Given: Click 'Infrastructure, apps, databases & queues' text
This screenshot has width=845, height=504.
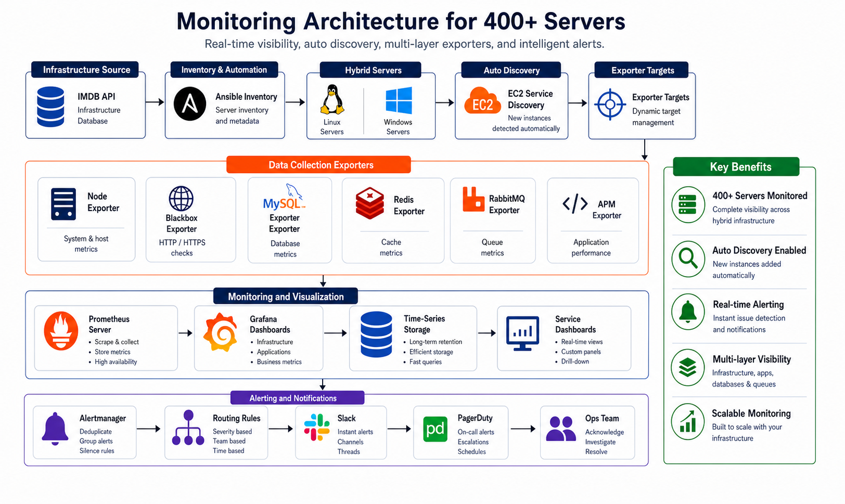Looking at the screenshot, I should click(x=744, y=378).
